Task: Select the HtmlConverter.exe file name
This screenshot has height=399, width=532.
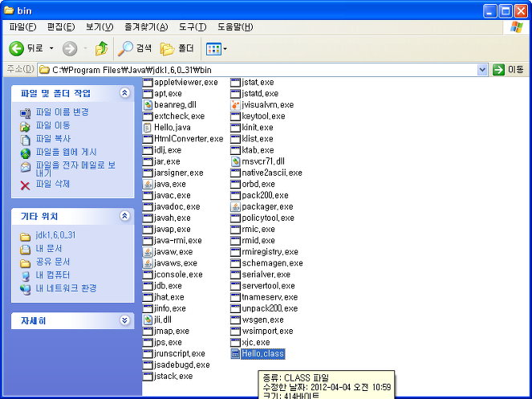Action: coord(189,139)
